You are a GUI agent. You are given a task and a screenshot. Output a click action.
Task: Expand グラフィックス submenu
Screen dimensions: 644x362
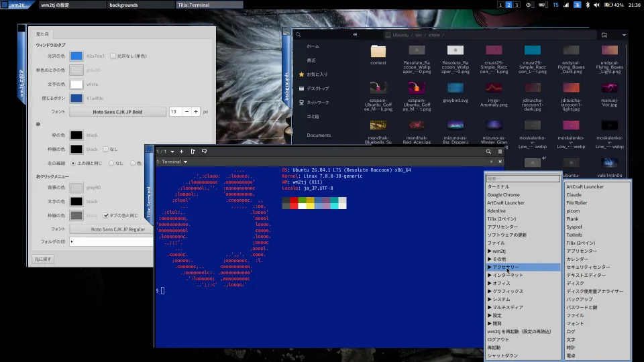523,291
